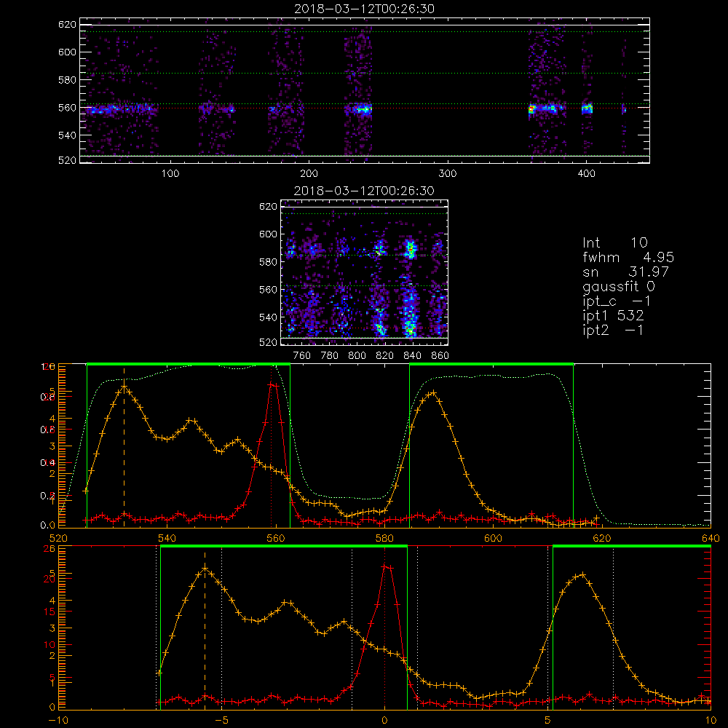
Task: Click the 10 x-axis label of bottom plot
Action: 711,720
